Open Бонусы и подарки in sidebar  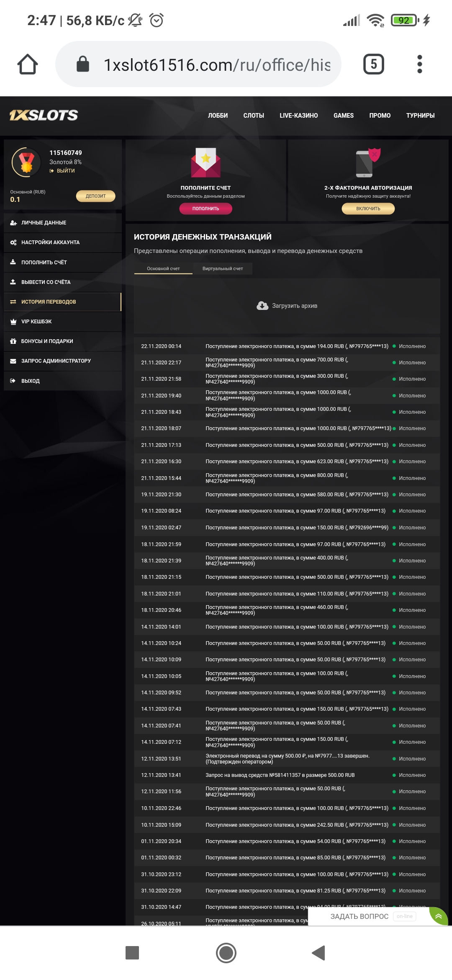tap(47, 341)
